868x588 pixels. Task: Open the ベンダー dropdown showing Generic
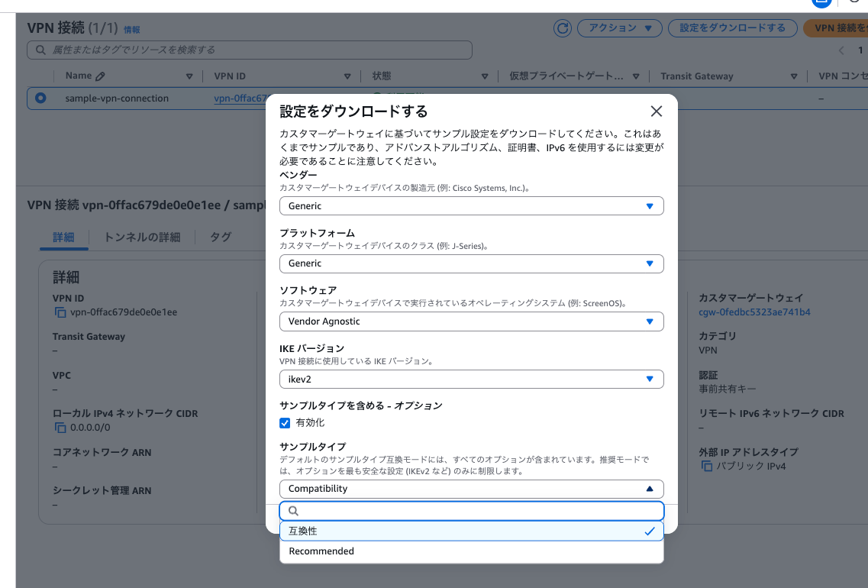[471, 205]
